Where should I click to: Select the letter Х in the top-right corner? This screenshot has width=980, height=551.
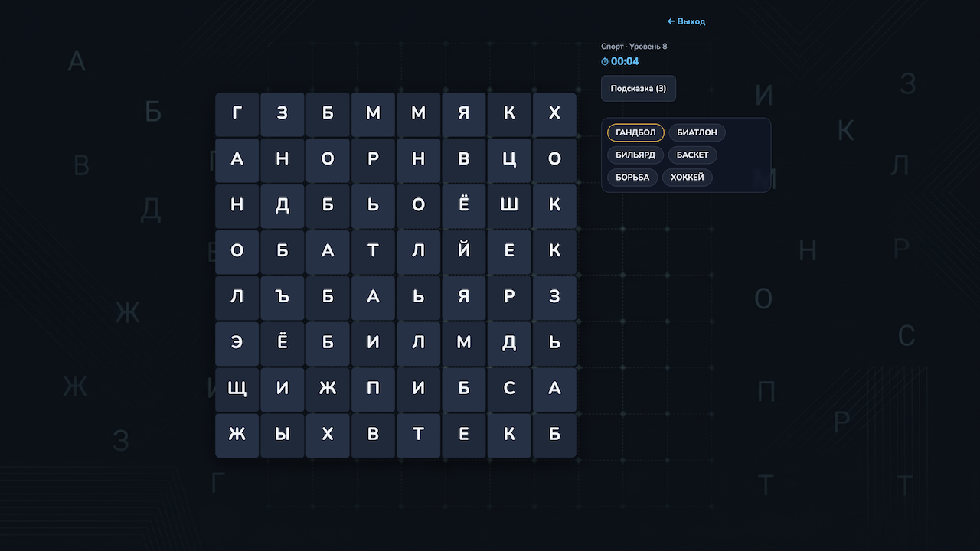[x=554, y=113]
